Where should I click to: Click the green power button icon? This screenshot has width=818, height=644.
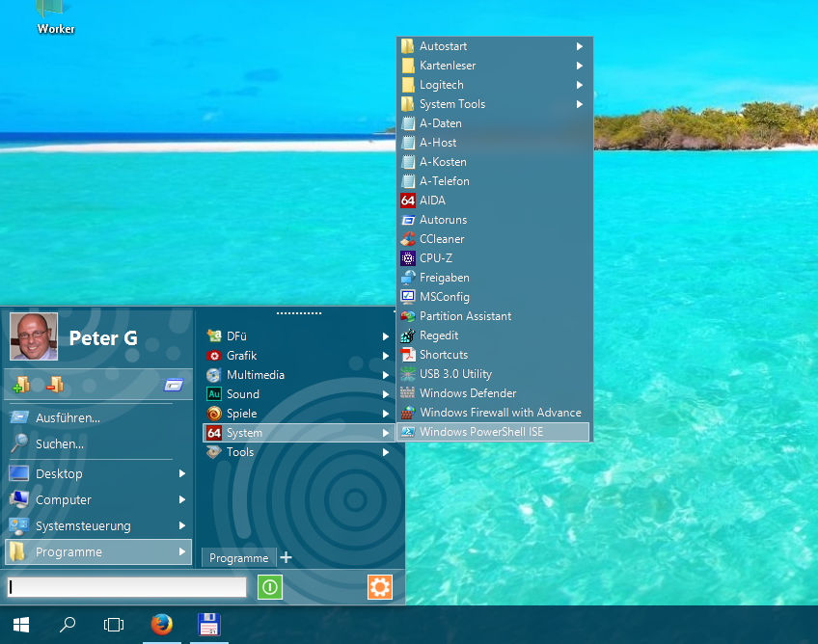pyautogui.click(x=270, y=587)
